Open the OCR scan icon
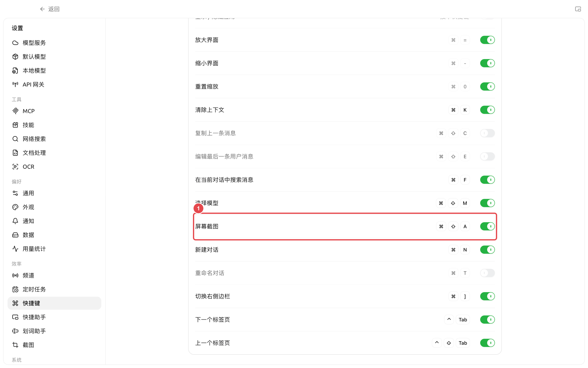 pos(15,167)
